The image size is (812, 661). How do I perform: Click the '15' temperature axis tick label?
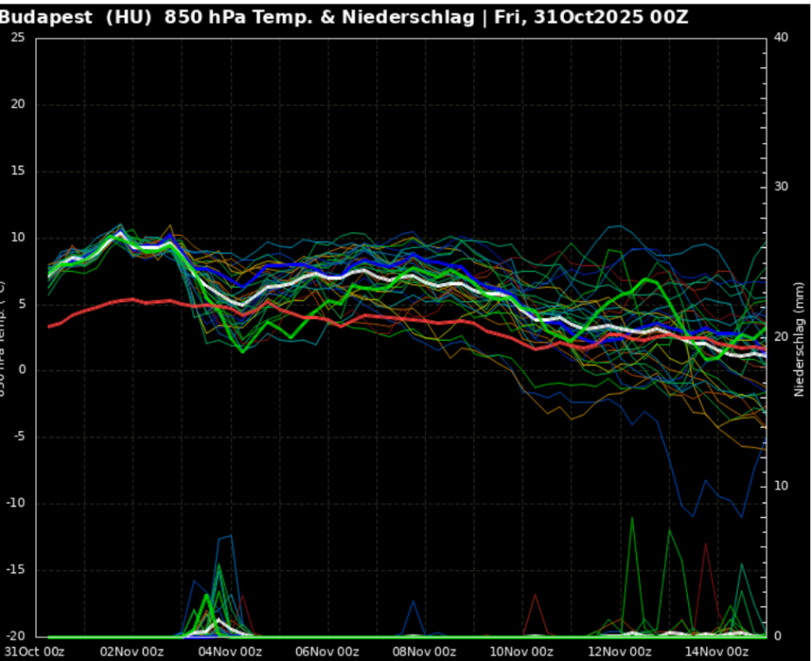point(17,170)
